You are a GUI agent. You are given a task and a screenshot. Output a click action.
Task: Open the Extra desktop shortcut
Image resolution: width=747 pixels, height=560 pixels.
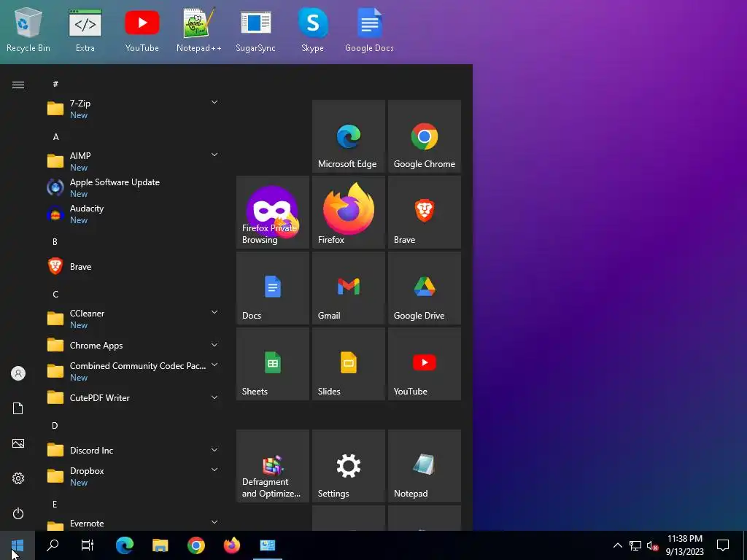85,31
